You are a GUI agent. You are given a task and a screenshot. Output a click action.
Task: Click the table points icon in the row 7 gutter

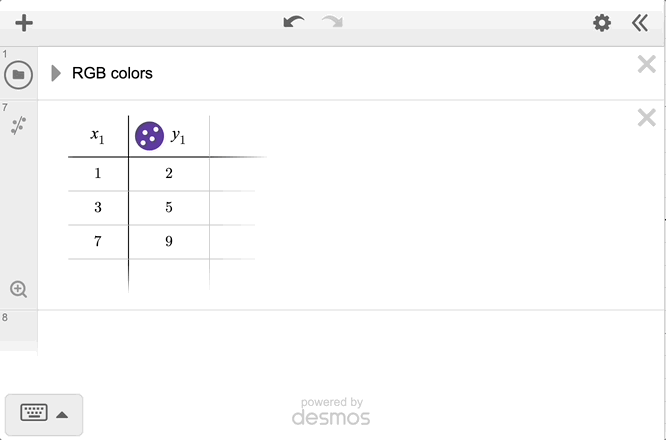click(18, 126)
